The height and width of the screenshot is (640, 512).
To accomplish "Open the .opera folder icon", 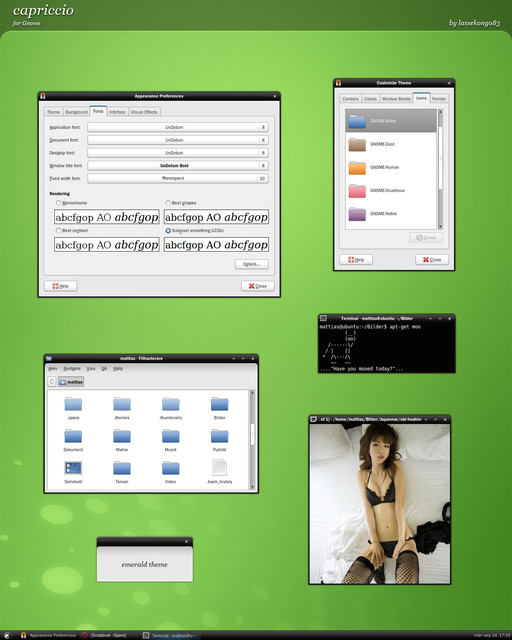I will click(x=73, y=404).
